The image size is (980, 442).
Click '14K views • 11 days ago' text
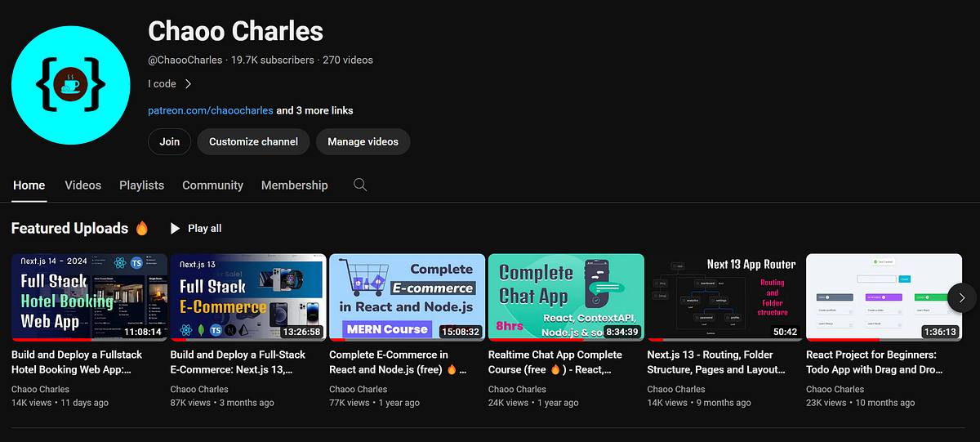(x=58, y=403)
